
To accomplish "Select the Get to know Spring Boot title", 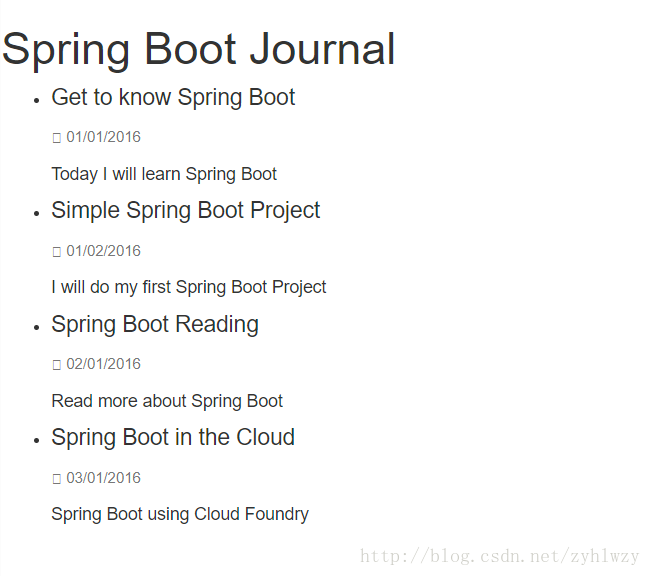I will tap(173, 98).
